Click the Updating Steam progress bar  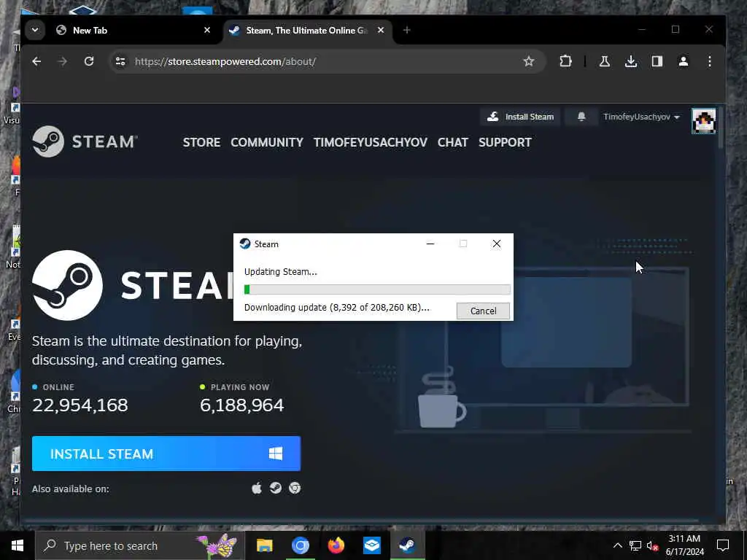377,289
